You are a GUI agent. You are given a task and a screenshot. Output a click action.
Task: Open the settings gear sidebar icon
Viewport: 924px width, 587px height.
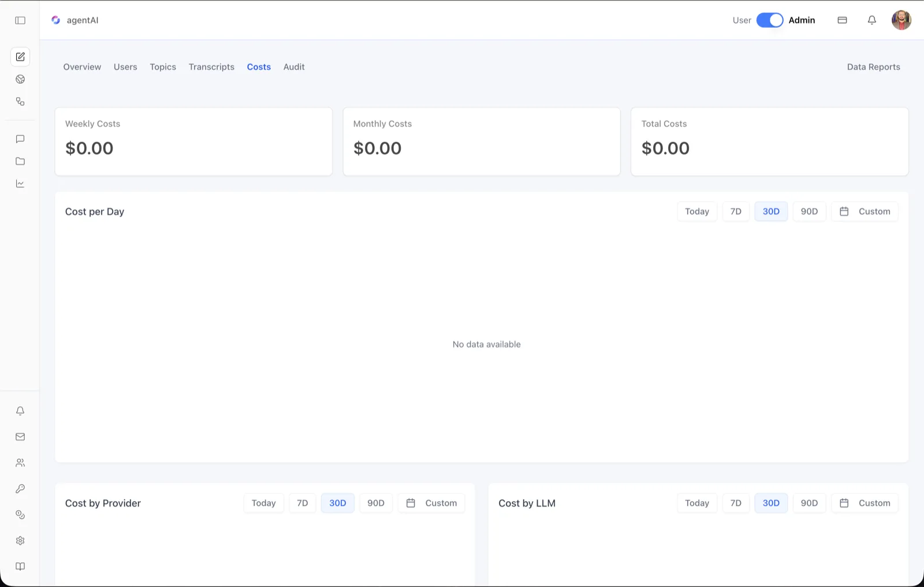click(x=20, y=541)
